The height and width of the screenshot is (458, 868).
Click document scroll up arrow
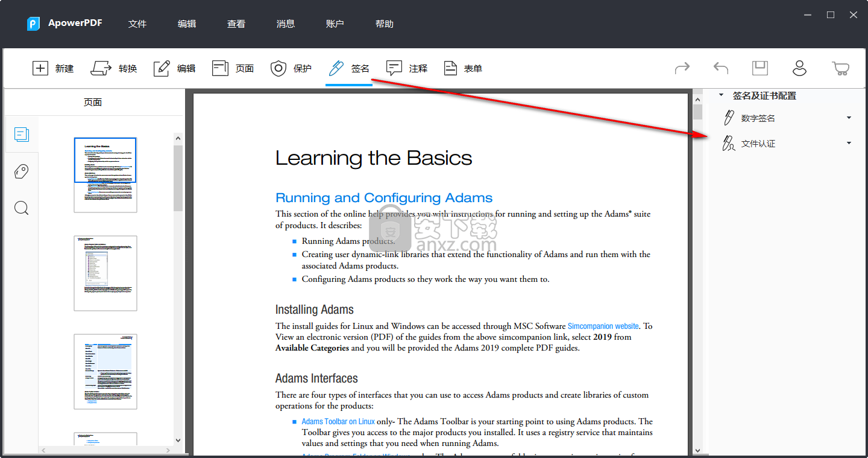point(697,98)
